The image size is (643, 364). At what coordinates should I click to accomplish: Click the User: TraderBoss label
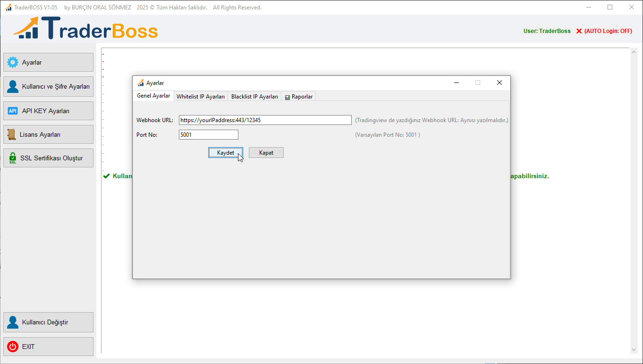[x=547, y=31]
